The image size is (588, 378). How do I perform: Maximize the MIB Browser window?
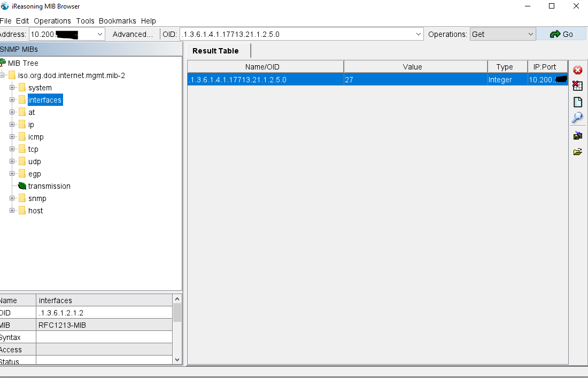(x=552, y=6)
